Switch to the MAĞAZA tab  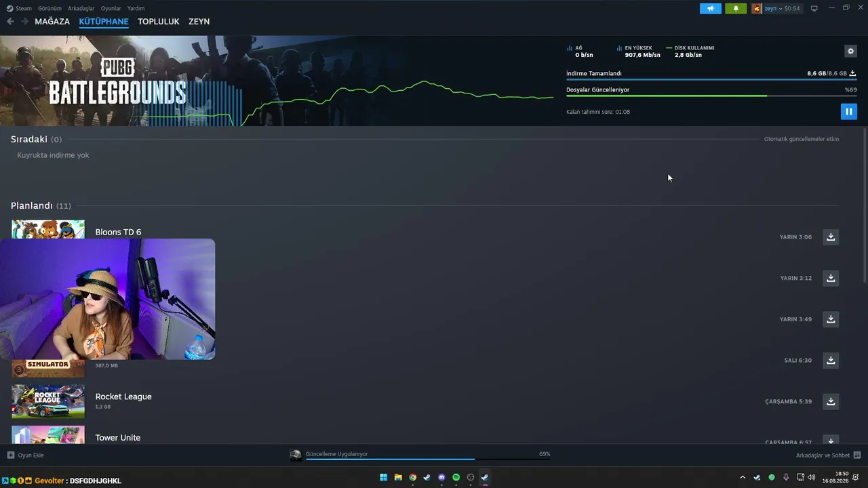click(52, 22)
